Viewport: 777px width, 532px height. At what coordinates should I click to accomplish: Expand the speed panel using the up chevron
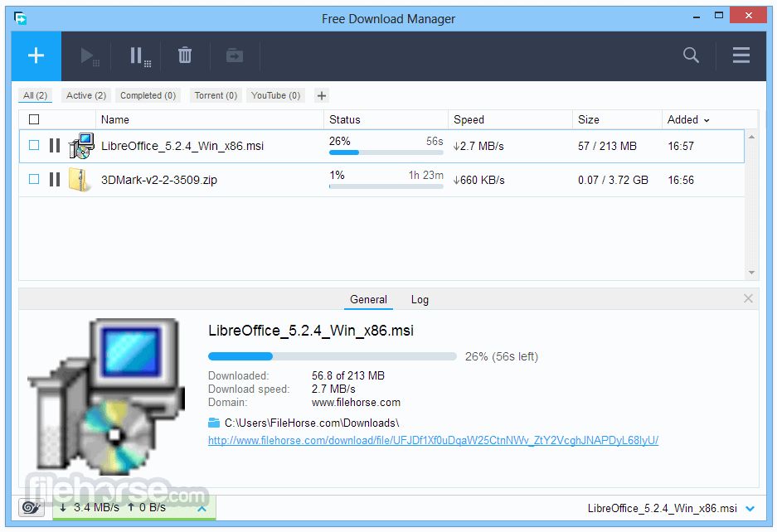(x=202, y=509)
